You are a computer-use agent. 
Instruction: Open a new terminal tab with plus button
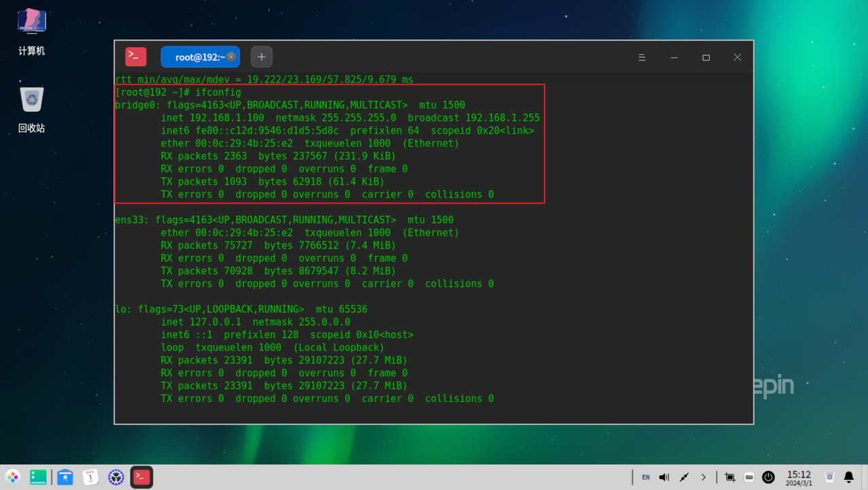click(261, 57)
